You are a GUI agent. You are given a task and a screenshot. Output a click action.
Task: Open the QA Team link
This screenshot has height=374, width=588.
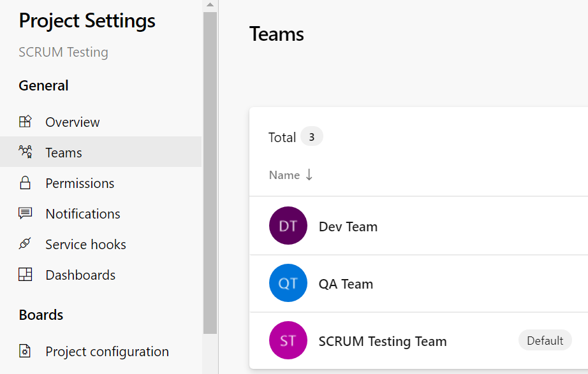point(346,284)
